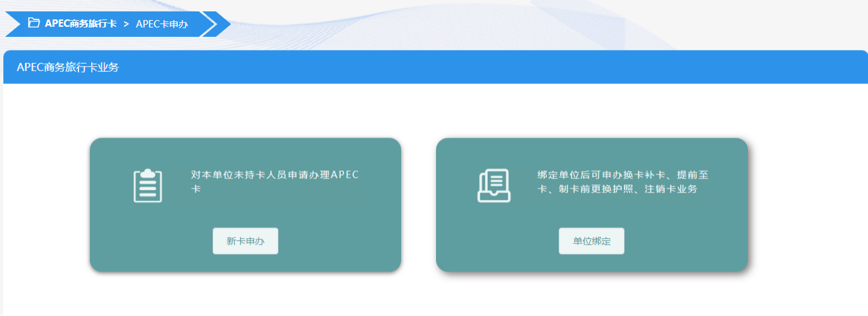Click the 新卡申办 button

pyautogui.click(x=246, y=241)
